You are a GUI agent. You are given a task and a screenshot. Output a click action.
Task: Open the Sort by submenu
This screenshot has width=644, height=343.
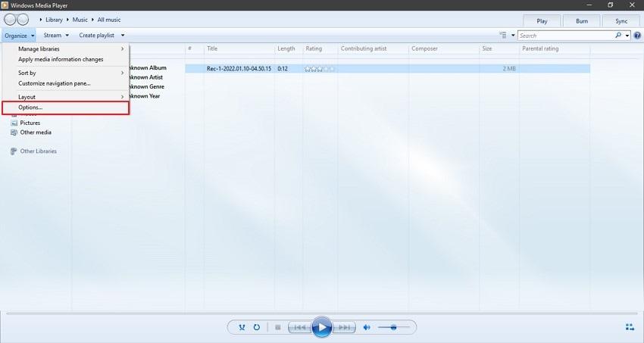(66, 73)
